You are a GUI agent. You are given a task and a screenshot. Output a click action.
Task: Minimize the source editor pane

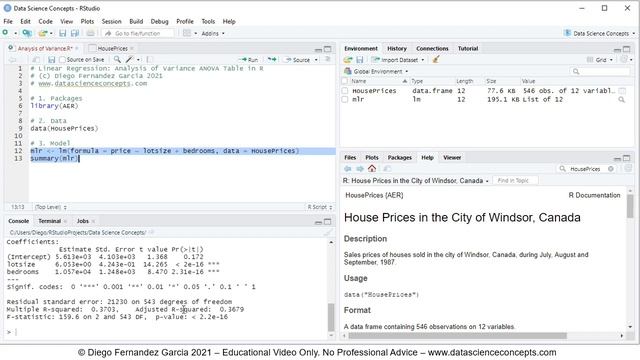coord(318,49)
